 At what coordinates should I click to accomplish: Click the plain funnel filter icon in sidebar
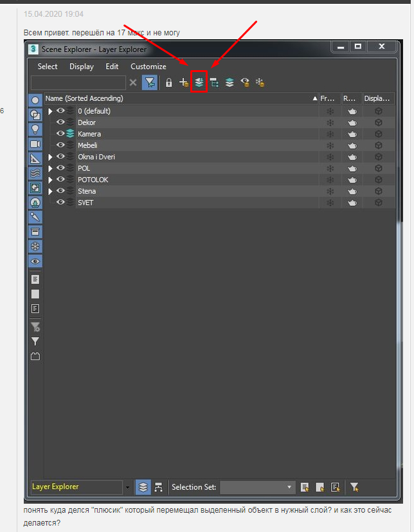click(x=35, y=342)
